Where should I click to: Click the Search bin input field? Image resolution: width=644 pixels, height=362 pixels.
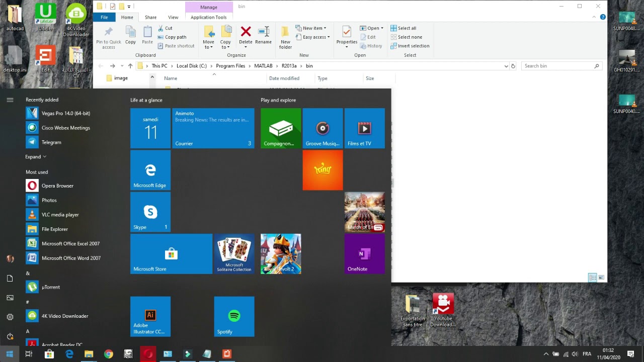(558, 66)
